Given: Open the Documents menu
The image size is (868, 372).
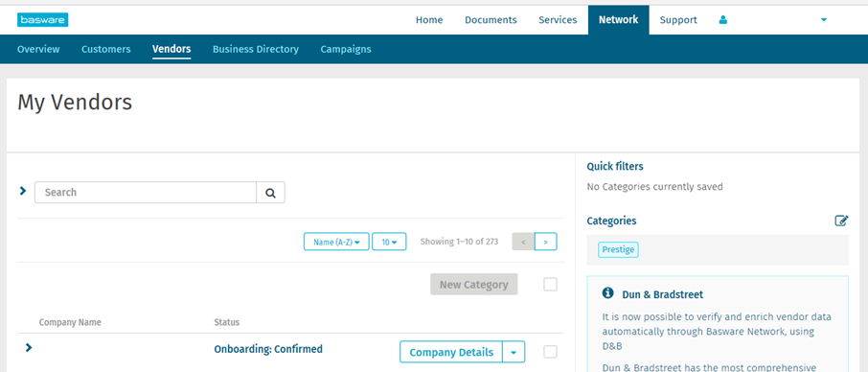Looking at the screenshot, I should tap(491, 20).
